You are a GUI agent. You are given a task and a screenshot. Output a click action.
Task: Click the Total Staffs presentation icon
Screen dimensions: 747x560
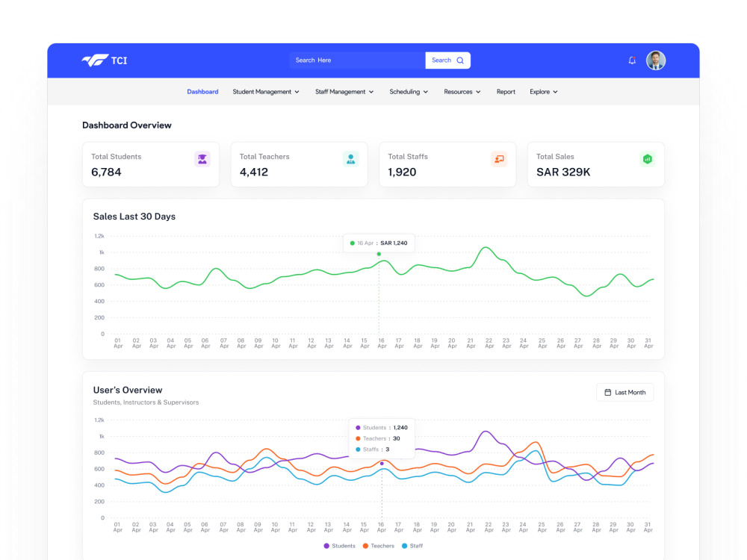pyautogui.click(x=499, y=159)
